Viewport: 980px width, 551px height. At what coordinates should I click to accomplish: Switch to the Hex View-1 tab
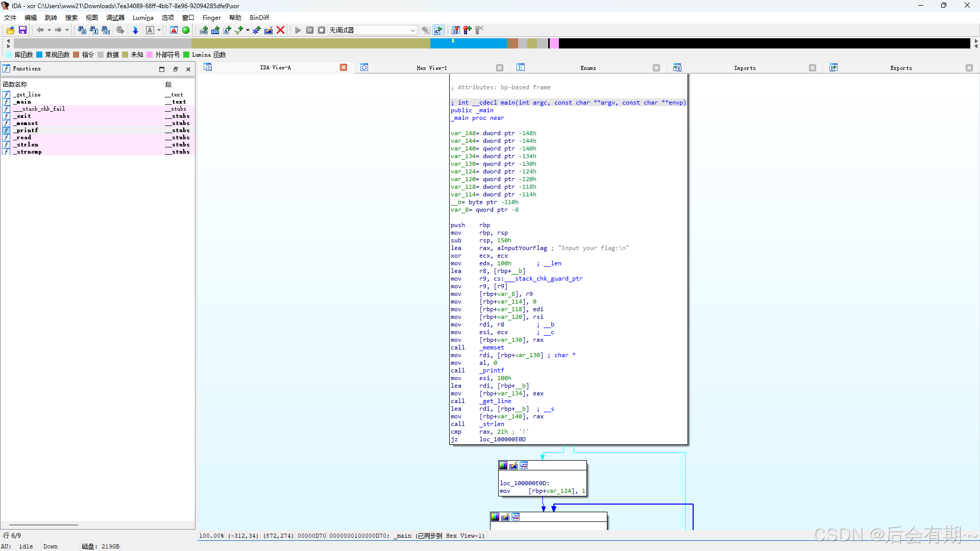pyautogui.click(x=432, y=67)
